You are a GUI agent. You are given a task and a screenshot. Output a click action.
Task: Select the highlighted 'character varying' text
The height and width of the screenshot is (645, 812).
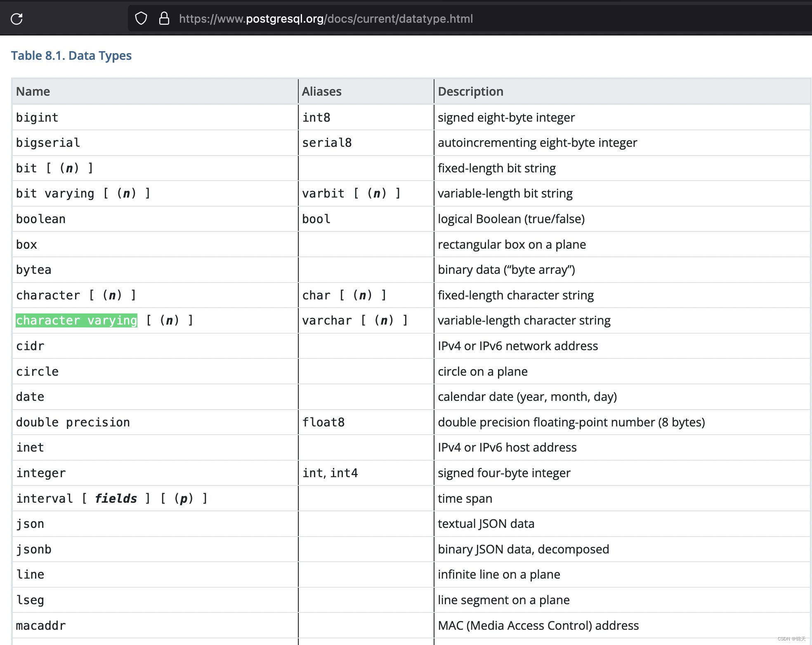click(x=76, y=320)
